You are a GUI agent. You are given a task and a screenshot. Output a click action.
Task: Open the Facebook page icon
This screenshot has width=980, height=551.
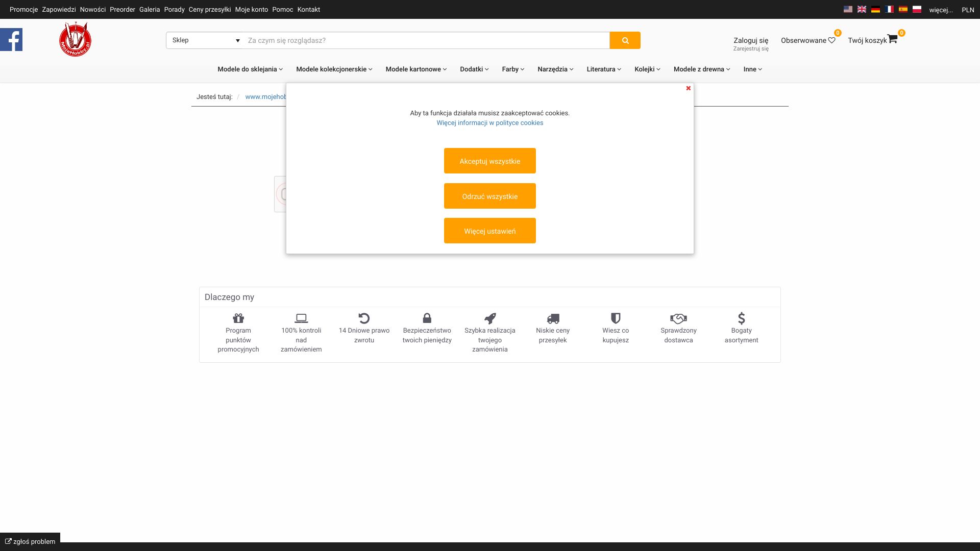point(11,40)
